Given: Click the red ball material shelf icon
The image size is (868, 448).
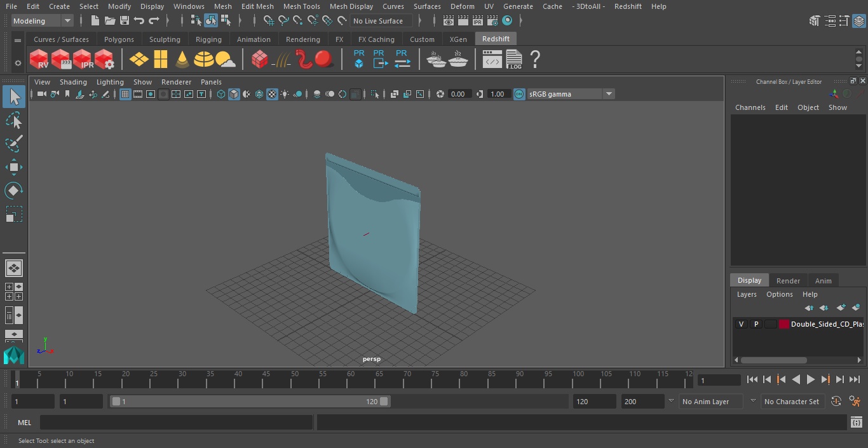Looking at the screenshot, I should pyautogui.click(x=324, y=60).
